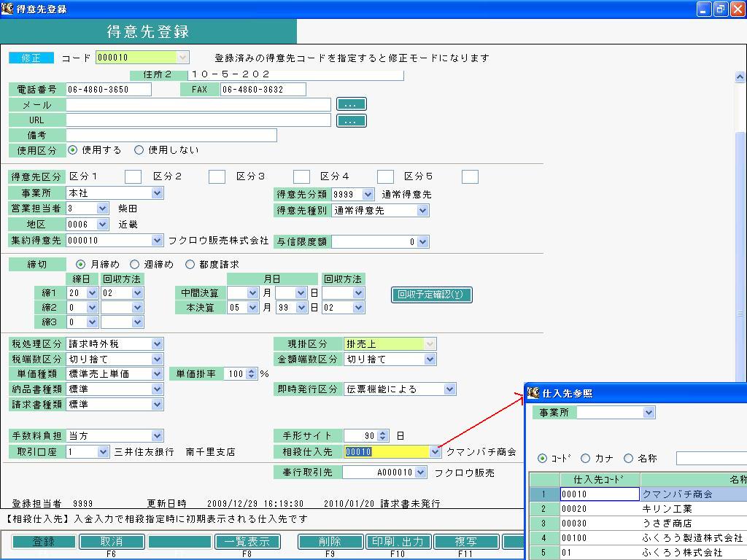The height and width of the screenshot is (560, 747).
Task: Open the 地区 dropdown with 0006
Action: pyautogui.click(x=102, y=225)
